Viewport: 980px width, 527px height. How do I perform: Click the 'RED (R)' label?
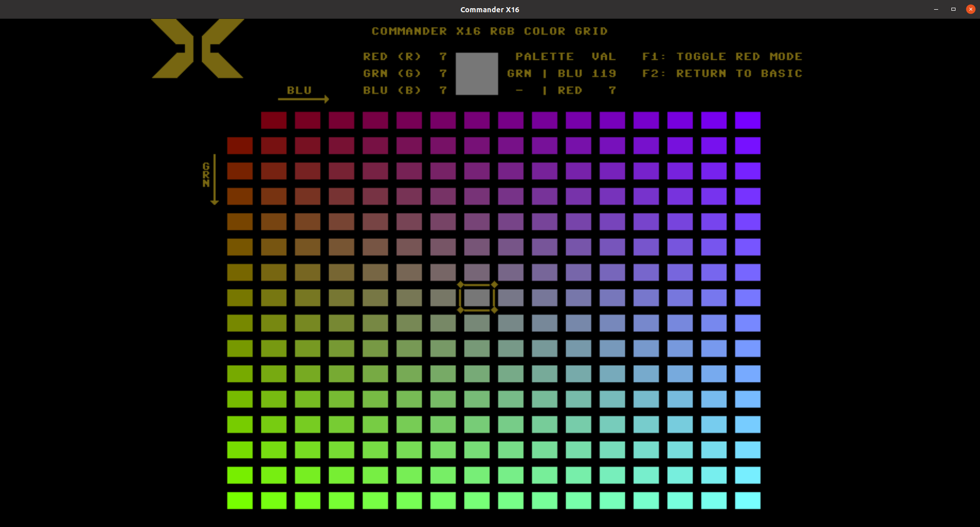[x=392, y=57]
